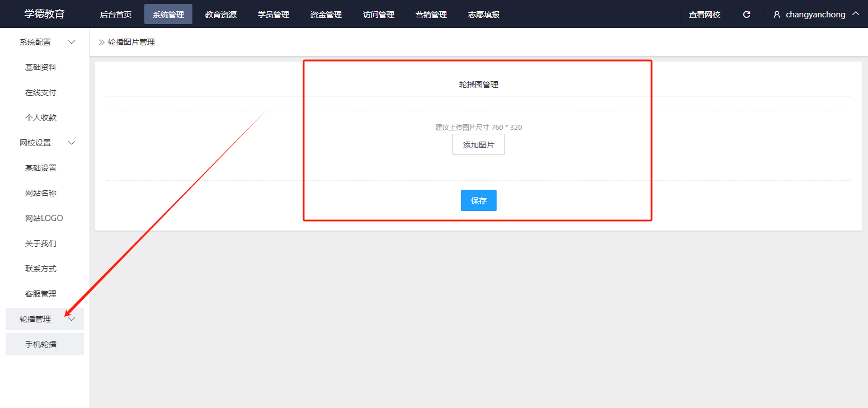Go to 学员管理 menu
The height and width of the screenshot is (408, 868).
(x=273, y=15)
